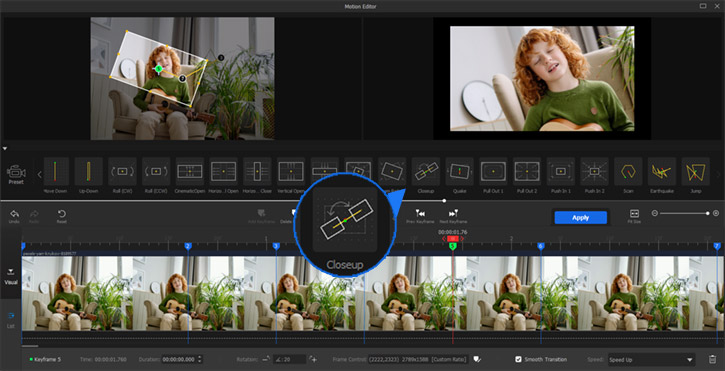Screen dimensions: 725x371
Task: Click the Rotation angle field
Action: (289, 359)
